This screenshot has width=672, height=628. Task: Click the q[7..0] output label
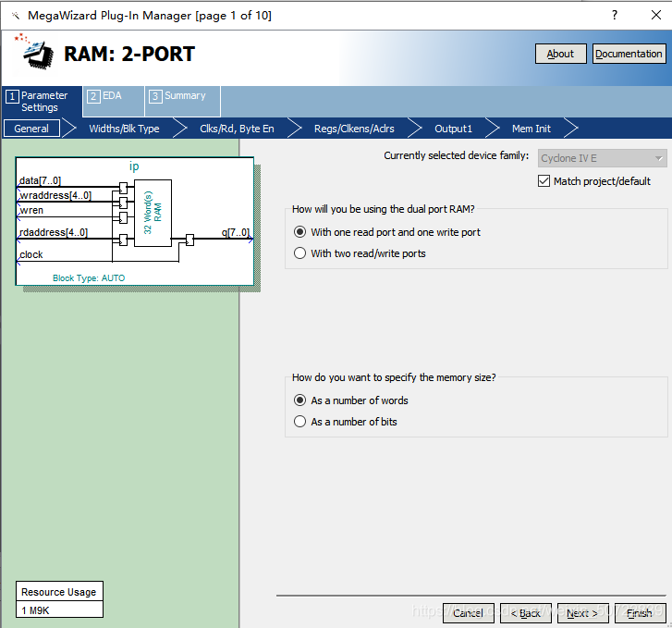[x=236, y=232]
